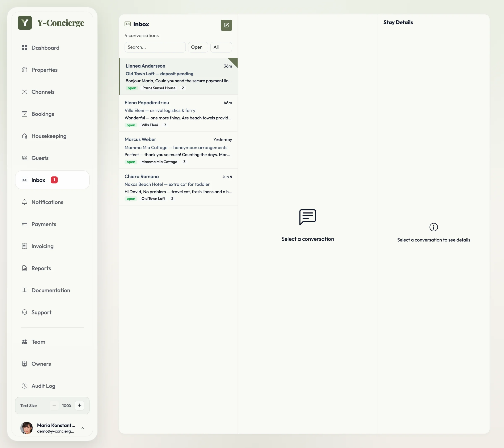Focus the inbox Search field
Image resolution: width=504 pixels, height=448 pixels.
pyautogui.click(x=155, y=47)
